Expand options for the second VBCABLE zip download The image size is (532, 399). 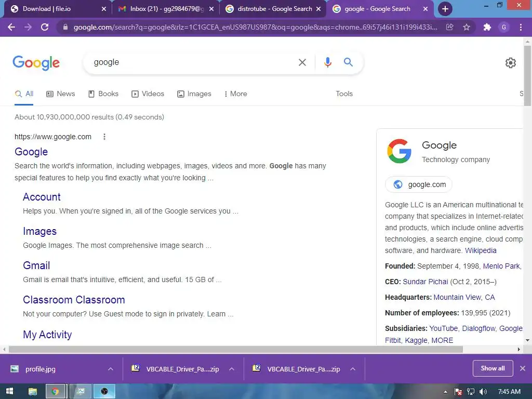[353, 369]
